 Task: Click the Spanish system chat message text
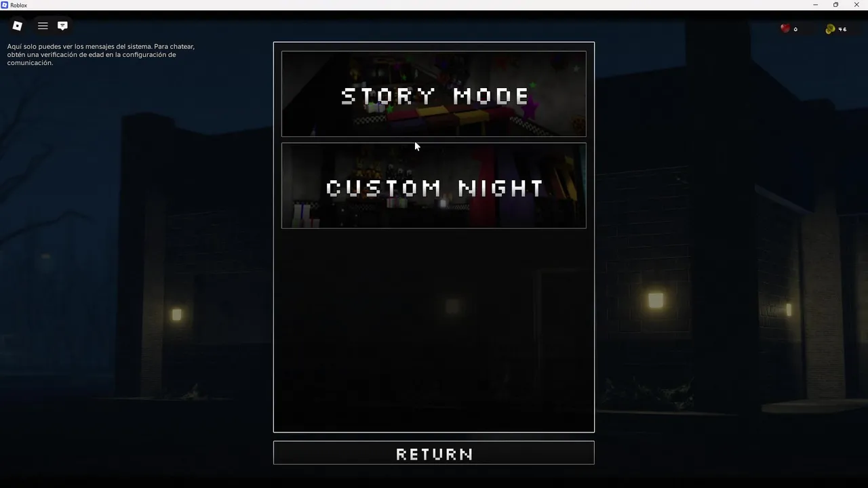tap(101, 55)
